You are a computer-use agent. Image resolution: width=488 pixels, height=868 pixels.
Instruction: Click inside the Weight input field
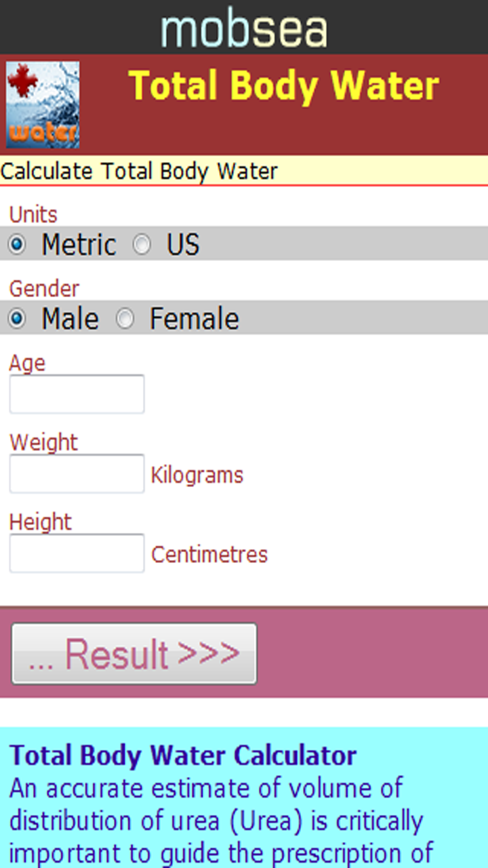[x=77, y=473]
